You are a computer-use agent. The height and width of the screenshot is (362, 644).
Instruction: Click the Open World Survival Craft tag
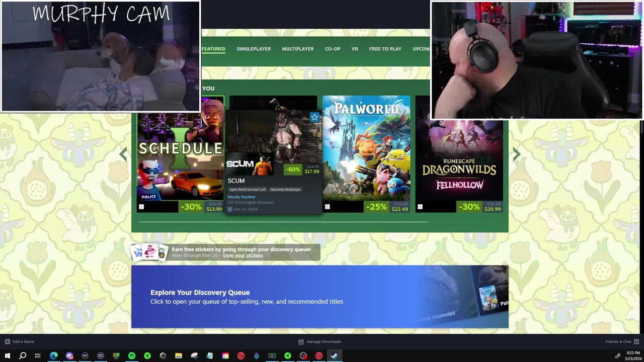[247, 190]
